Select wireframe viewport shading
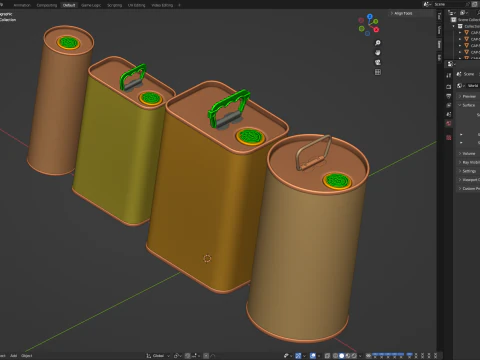 [x=335, y=356]
